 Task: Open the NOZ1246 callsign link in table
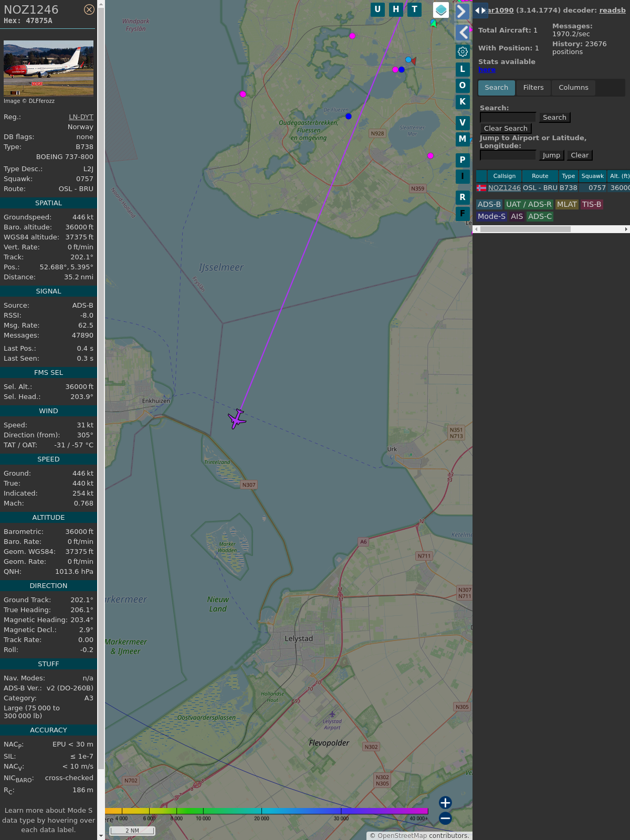(x=505, y=188)
